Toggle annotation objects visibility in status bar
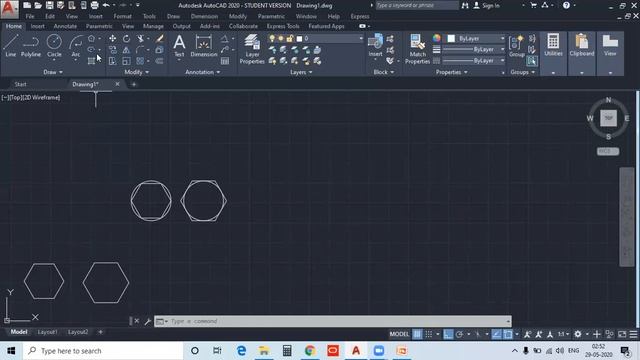The height and width of the screenshot is (360, 640). point(527,334)
